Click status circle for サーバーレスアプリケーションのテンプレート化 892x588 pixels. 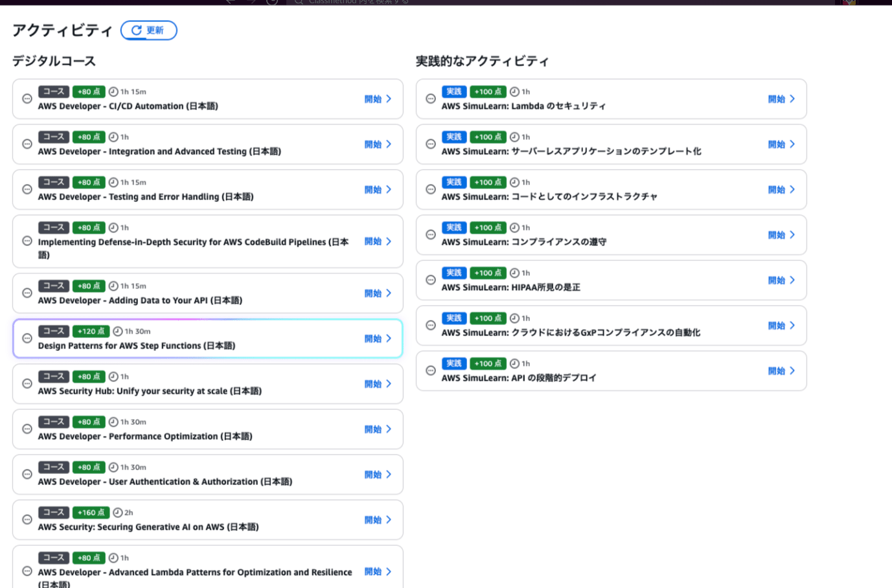pos(431,144)
